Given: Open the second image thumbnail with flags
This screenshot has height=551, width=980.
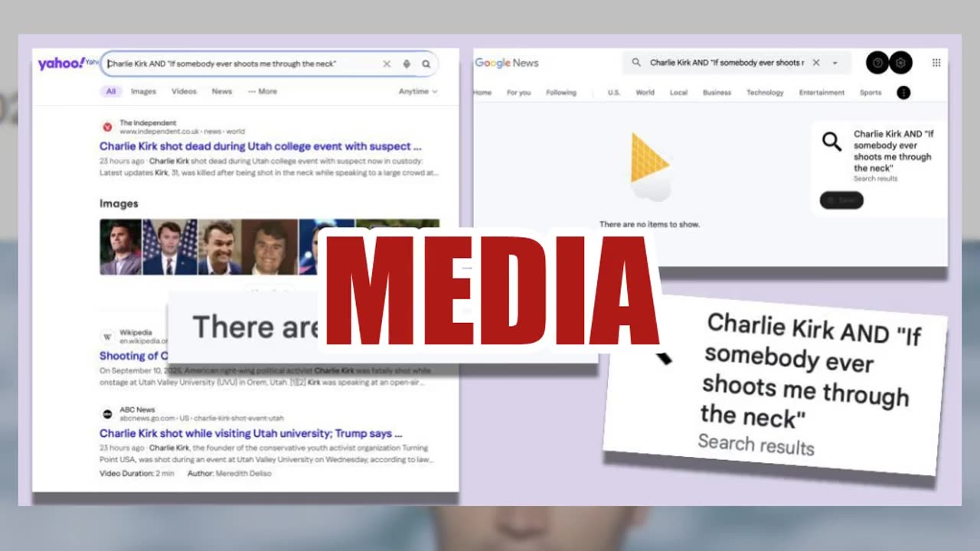Looking at the screenshot, I should [170, 247].
